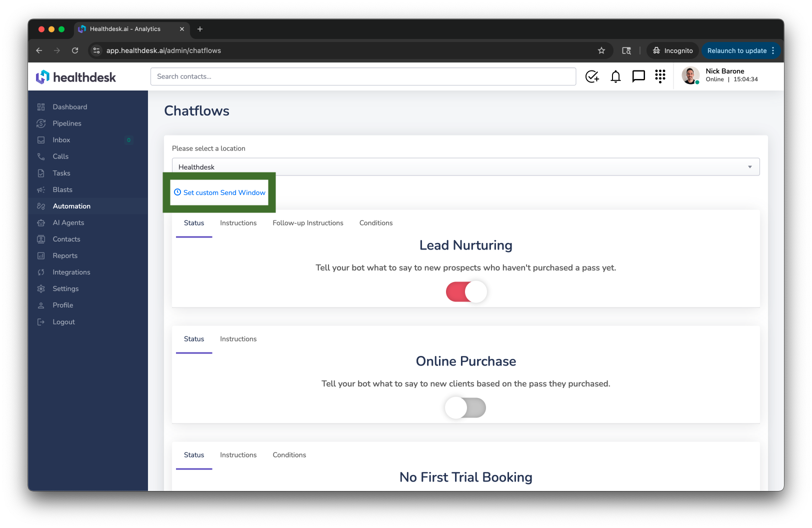Select the Healthdesk.ai - Analytics browser tab
Image resolution: width=812 pixels, height=528 pixels.
132,29
